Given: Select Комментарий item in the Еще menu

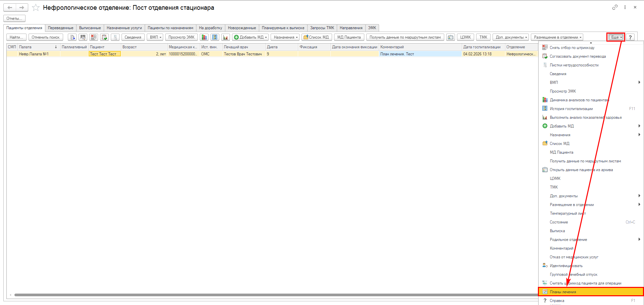Looking at the screenshot, I should click(591, 248).
